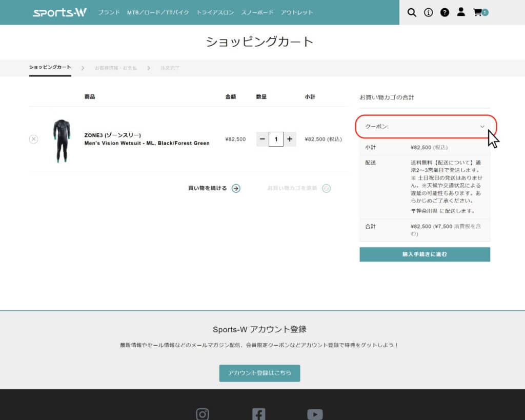Click the search magnifier icon
Screen dimensions: 525x420
point(412,12)
